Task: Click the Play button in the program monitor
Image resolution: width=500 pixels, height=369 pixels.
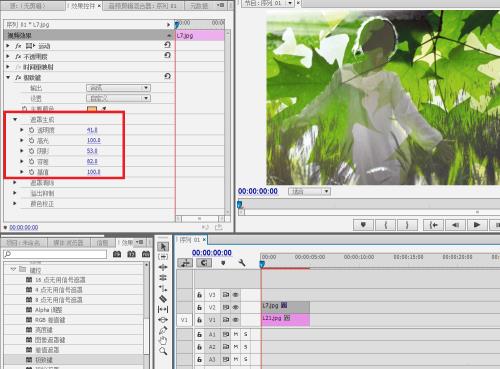Action: (477, 225)
